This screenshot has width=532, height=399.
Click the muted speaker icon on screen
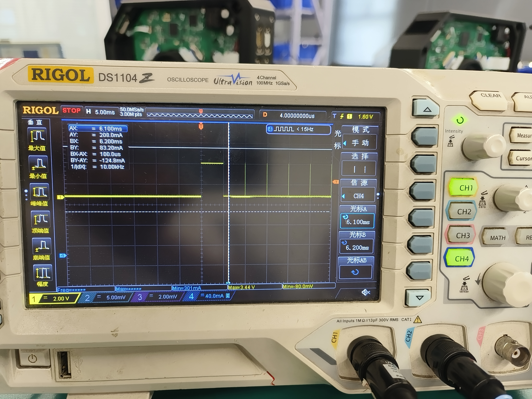(366, 292)
